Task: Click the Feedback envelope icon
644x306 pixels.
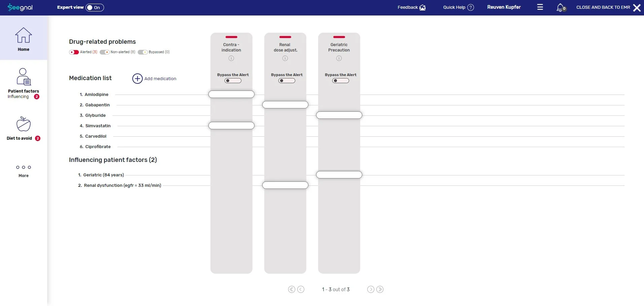Action: 422,7
